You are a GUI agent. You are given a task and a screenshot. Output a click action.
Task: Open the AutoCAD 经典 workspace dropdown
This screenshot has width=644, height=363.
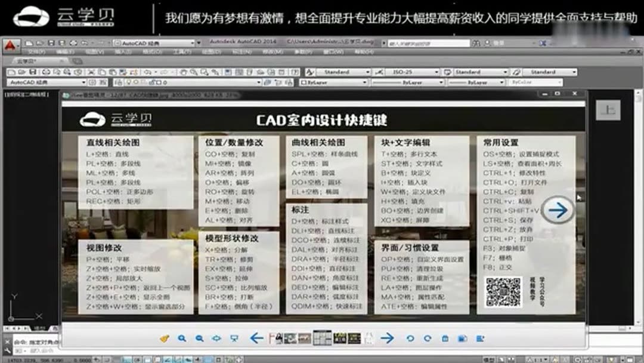point(85,83)
